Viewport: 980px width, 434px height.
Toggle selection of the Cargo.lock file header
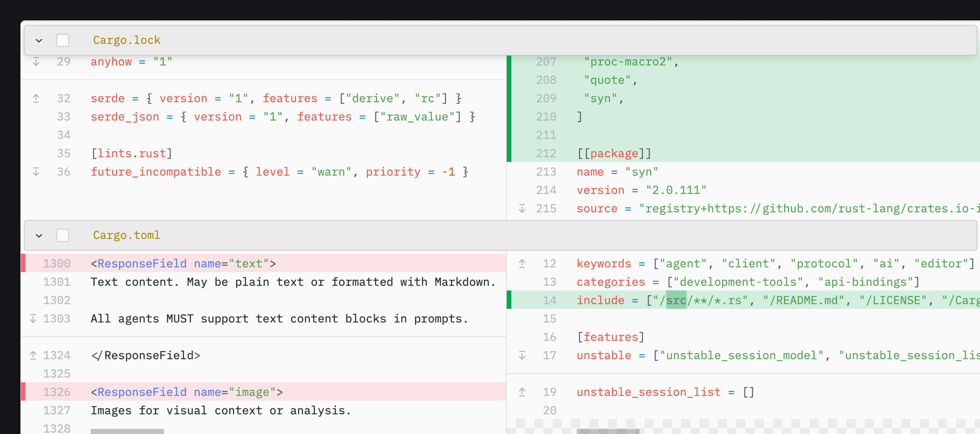point(62,40)
